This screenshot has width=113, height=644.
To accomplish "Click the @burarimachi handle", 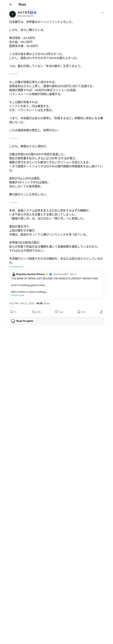I will (25, 16).
